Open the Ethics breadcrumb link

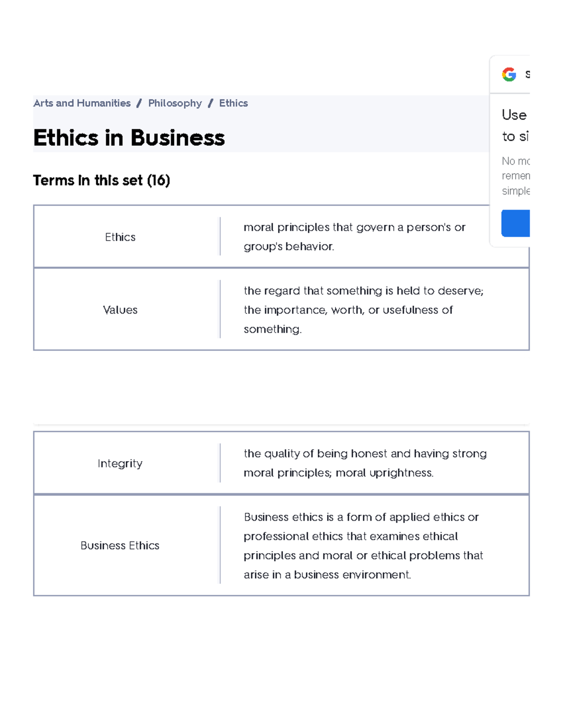(x=233, y=103)
